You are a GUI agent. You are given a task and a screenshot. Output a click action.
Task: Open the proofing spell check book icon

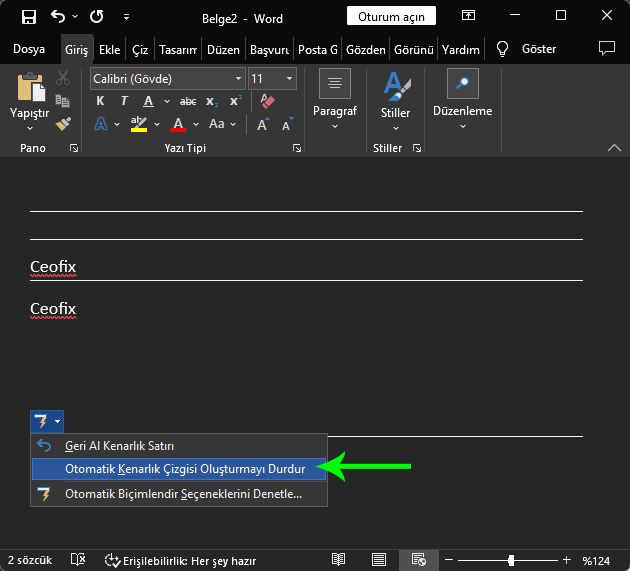(x=78, y=559)
